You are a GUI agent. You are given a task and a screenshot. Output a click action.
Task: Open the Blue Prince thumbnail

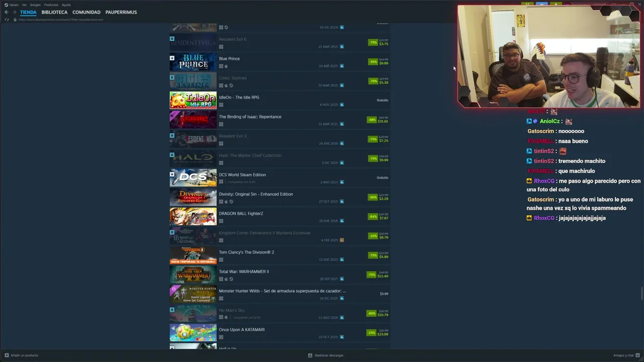tap(193, 61)
